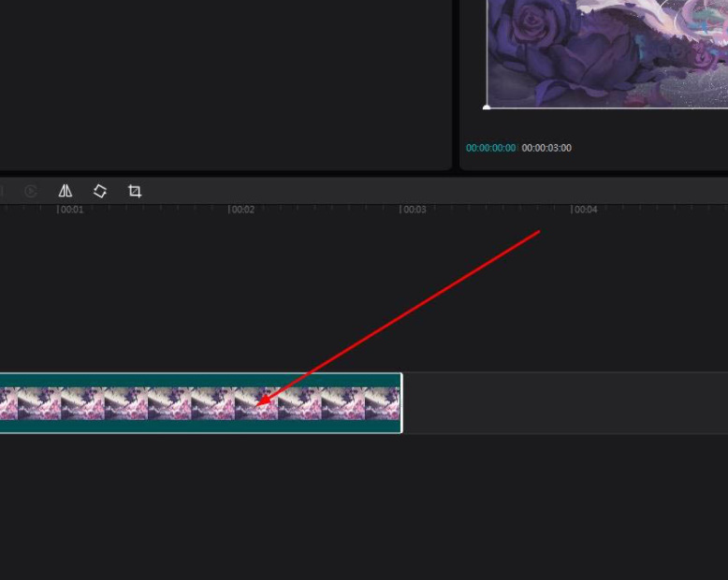
Task: Click the 00:01 mark on timeline ruler
Action: click(x=70, y=210)
